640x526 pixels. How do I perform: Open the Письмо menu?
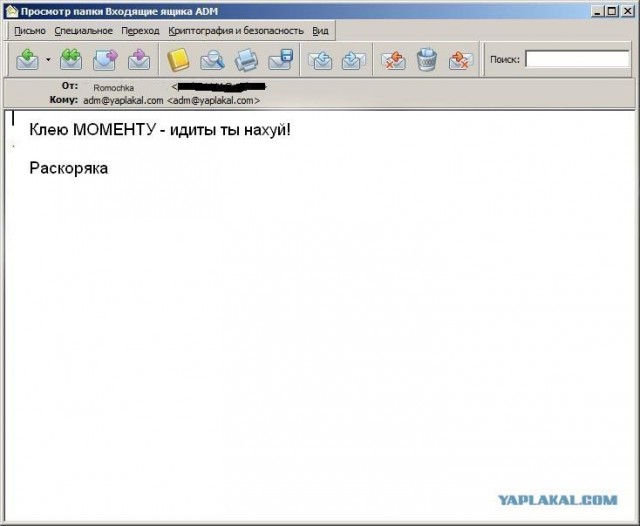(30, 31)
